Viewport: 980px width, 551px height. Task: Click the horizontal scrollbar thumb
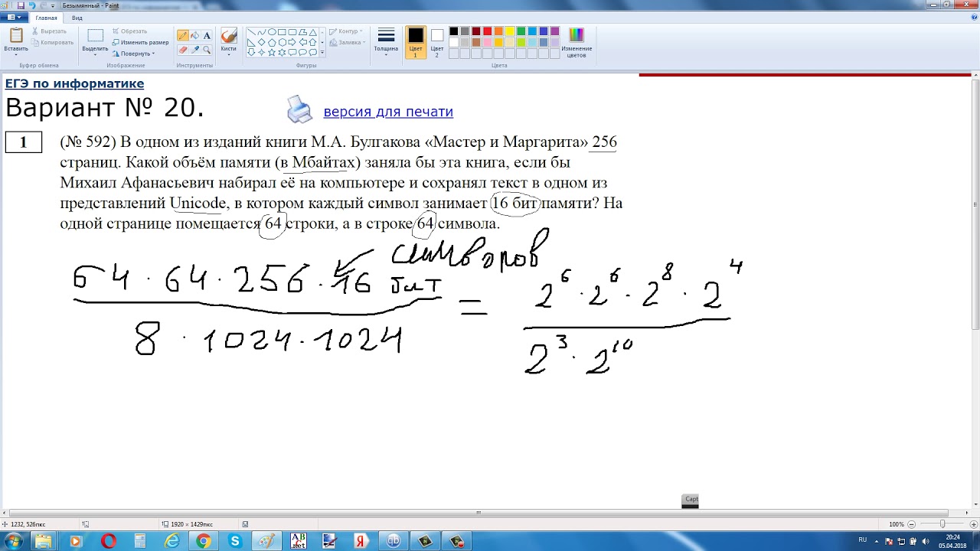478,513
